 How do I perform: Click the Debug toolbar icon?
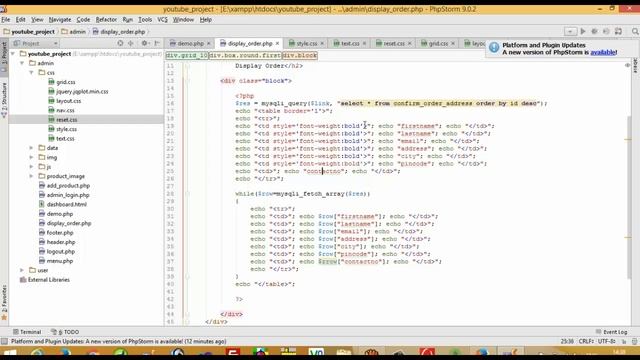coord(594,31)
